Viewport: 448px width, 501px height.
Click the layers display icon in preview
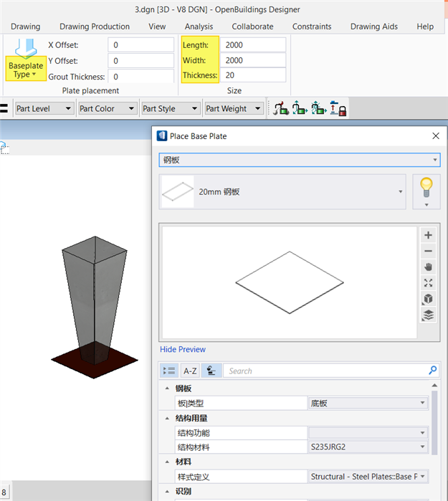(428, 315)
